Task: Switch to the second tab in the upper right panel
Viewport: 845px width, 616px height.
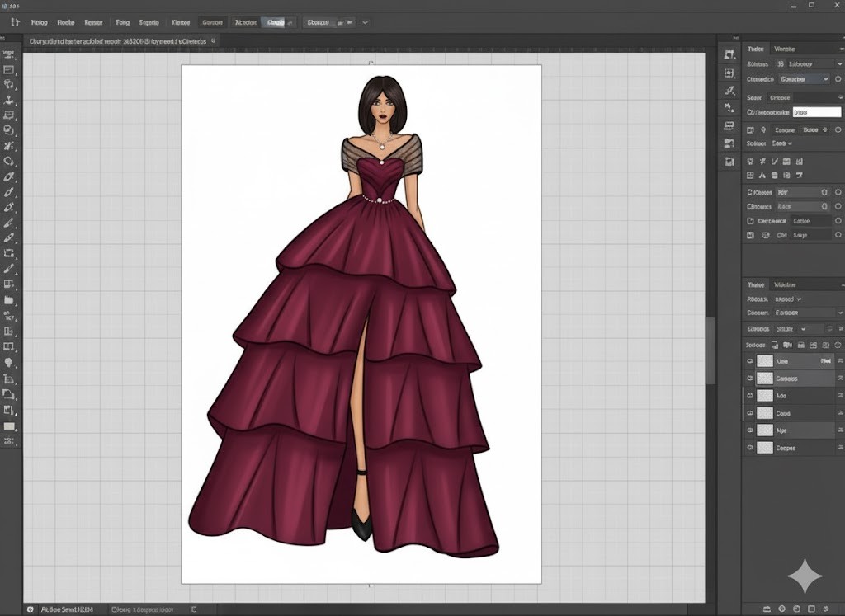Action: (x=785, y=49)
